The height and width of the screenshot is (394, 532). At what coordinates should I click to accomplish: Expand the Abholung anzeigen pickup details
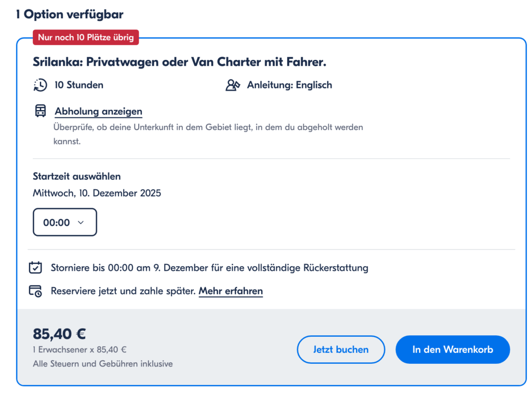click(98, 111)
